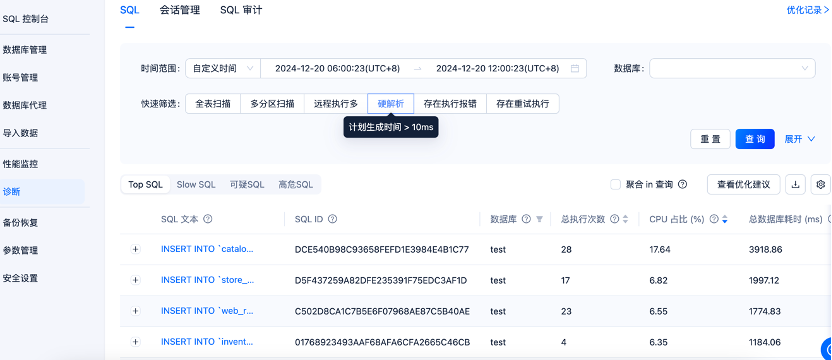The image size is (832, 360).
Task: Toggle 存在执行报错 quick filter
Action: point(450,104)
